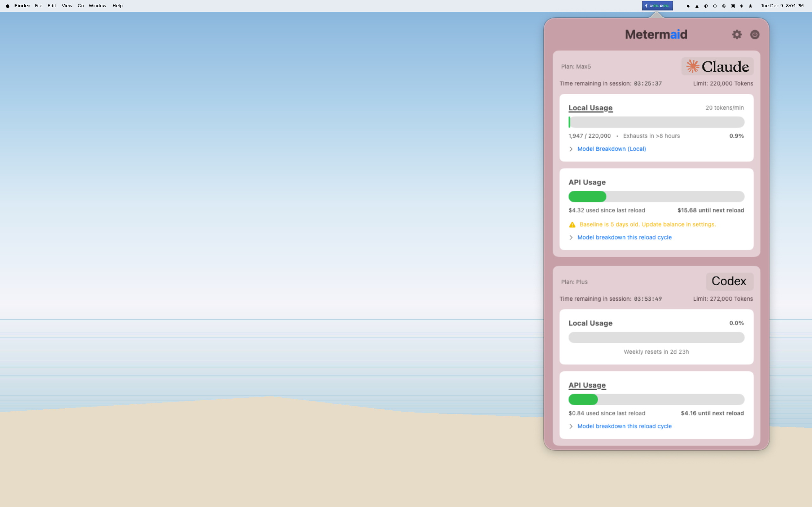Click the Plan: Max5 label text

[x=576, y=67]
